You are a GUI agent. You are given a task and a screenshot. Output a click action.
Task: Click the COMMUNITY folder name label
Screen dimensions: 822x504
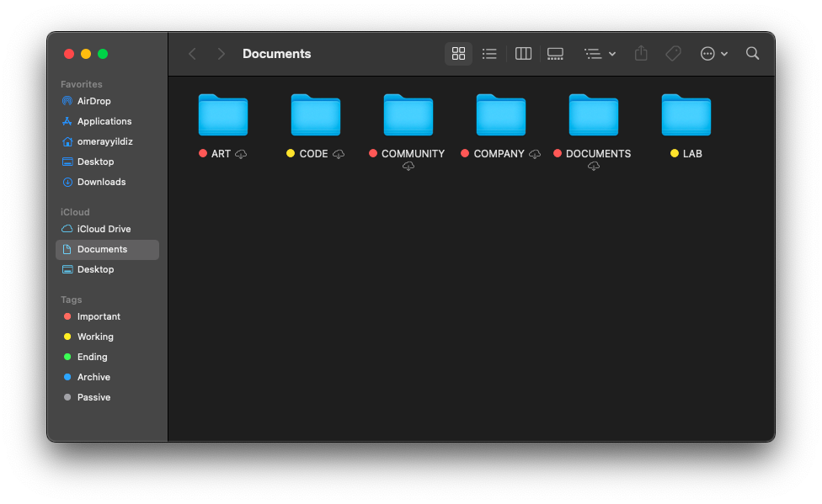pyautogui.click(x=413, y=153)
